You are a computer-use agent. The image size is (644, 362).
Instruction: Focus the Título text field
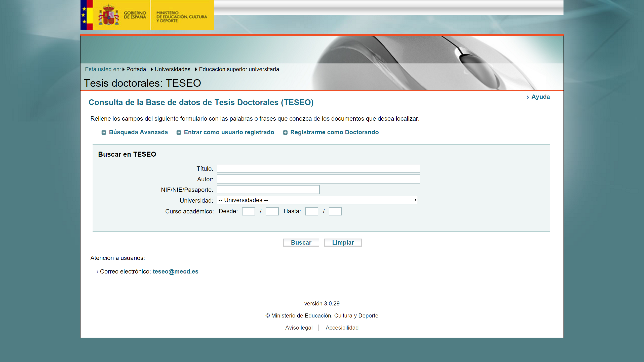(x=318, y=168)
